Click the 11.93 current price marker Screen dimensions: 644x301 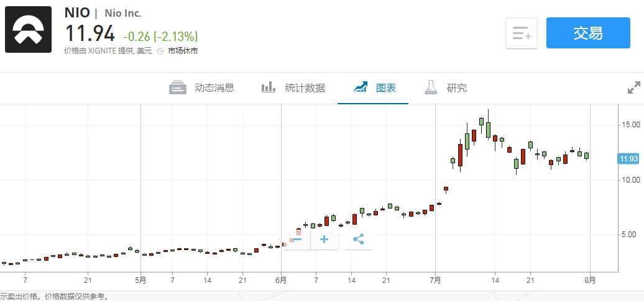630,158
